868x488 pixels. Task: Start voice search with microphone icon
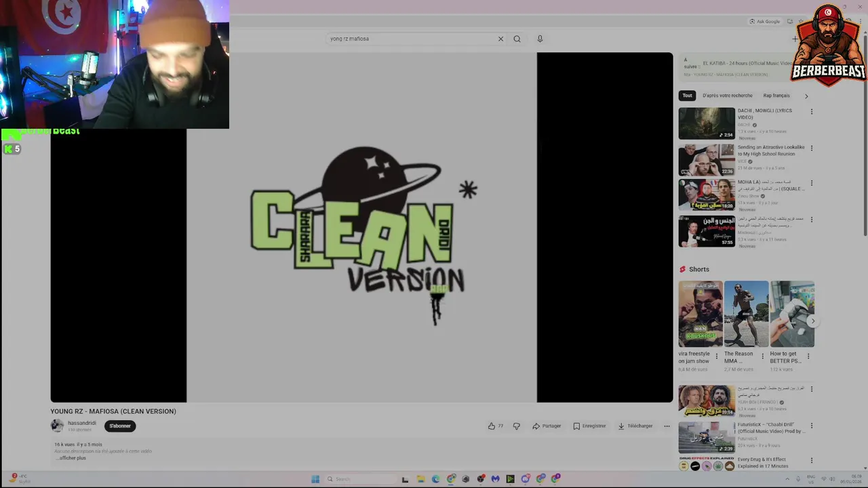[540, 39]
